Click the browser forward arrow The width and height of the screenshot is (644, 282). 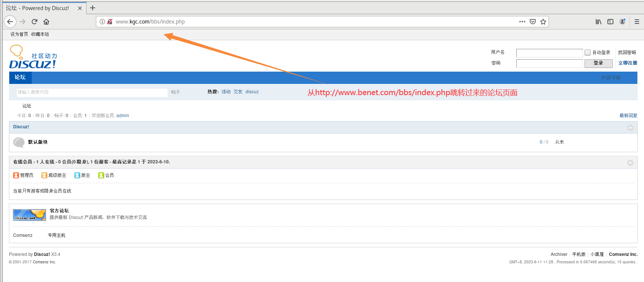pyautogui.click(x=22, y=22)
